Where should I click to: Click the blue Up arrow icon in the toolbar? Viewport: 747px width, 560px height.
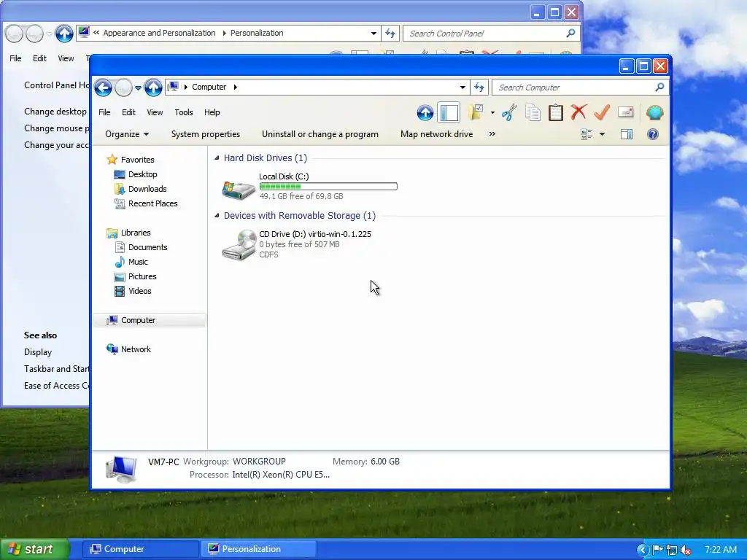(x=425, y=113)
